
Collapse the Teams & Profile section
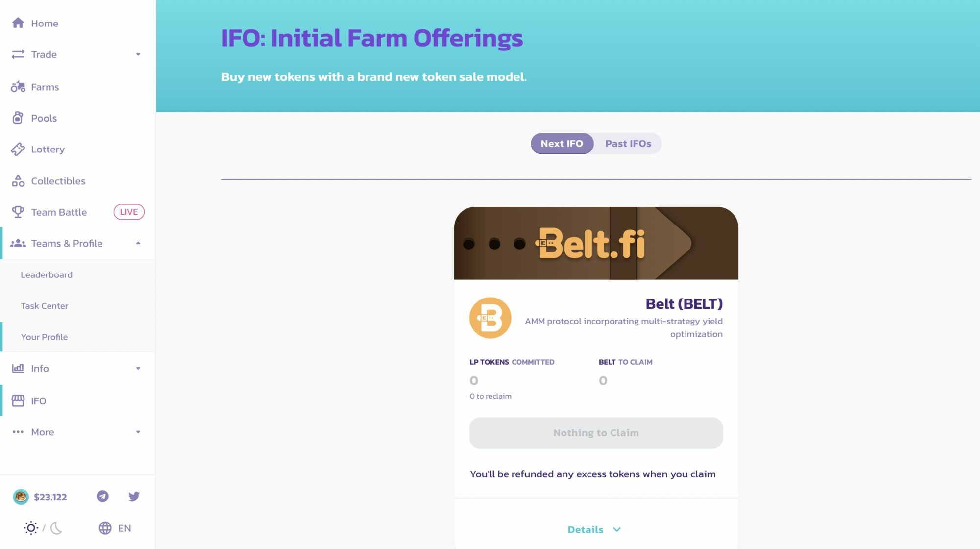click(x=138, y=243)
